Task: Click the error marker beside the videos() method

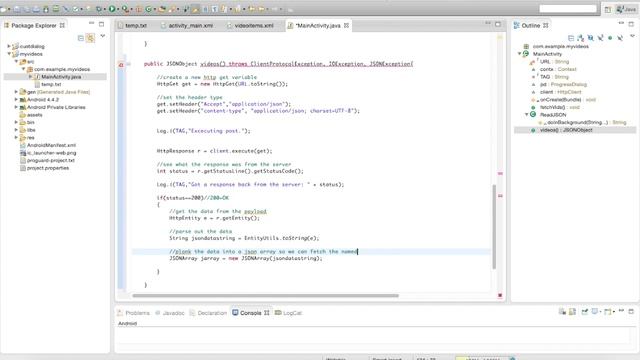Action: click(121, 64)
